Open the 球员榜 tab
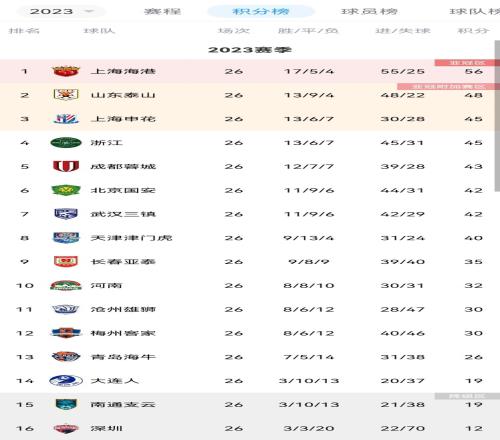The height and width of the screenshot is (440, 500). [369, 11]
